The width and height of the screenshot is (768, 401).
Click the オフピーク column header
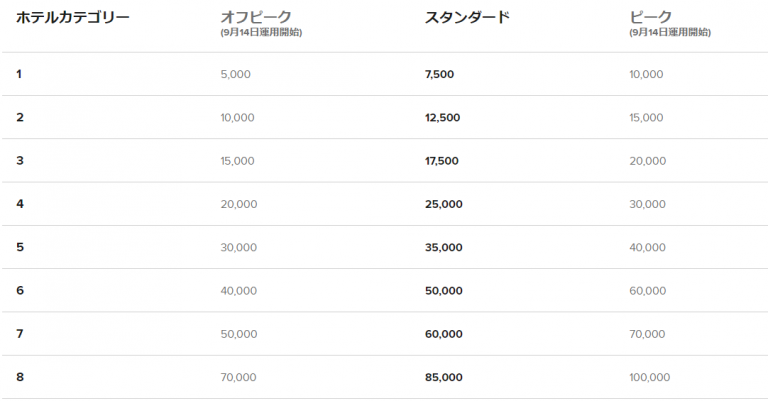pos(256,16)
